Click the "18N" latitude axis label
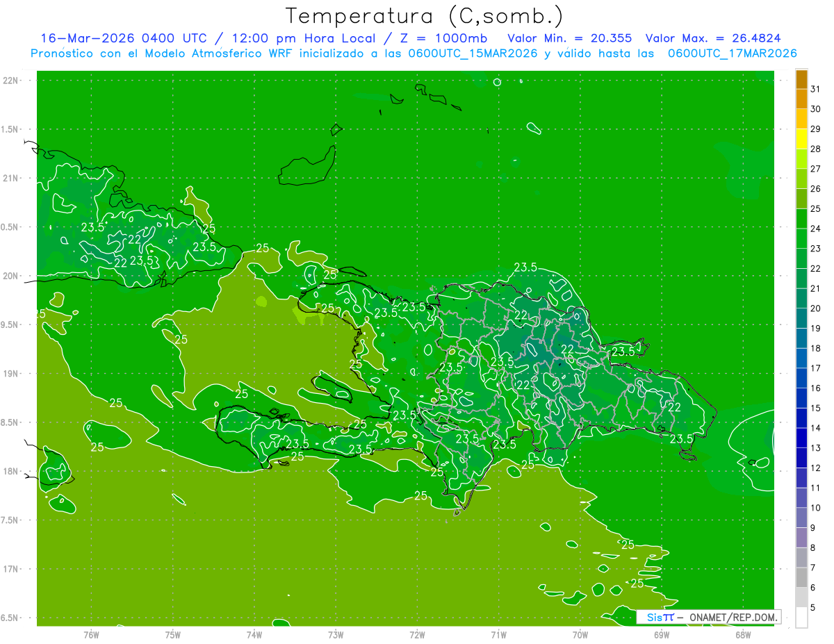The image size is (834, 644). 10,471
